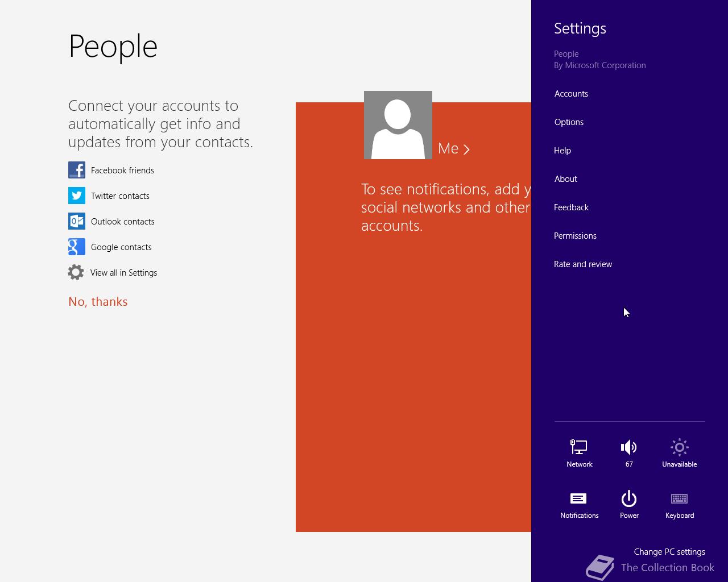Open Help in Settings pane
728x582 pixels.
pyautogui.click(x=562, y=151)
